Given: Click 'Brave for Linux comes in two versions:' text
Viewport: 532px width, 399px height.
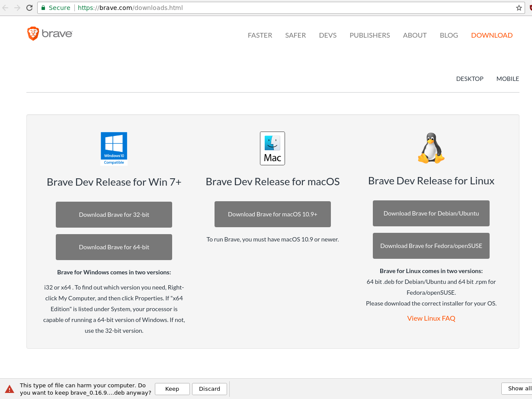Looking at the screenshot, I should click(x=431, y=271).
